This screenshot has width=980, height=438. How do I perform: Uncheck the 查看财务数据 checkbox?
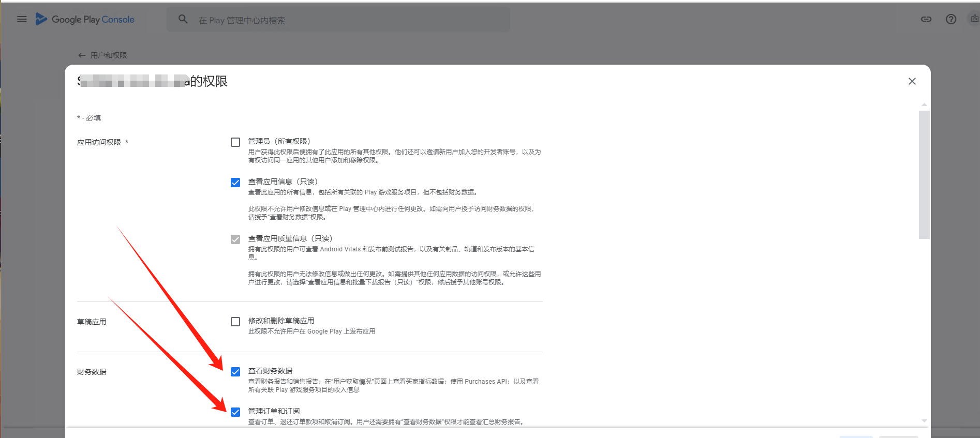235,372
